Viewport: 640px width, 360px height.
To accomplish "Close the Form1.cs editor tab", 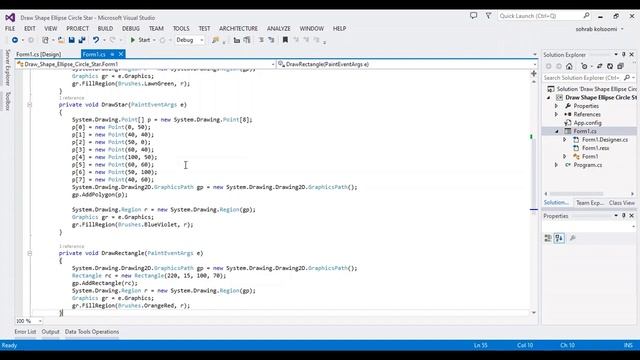I will [121, 54].
